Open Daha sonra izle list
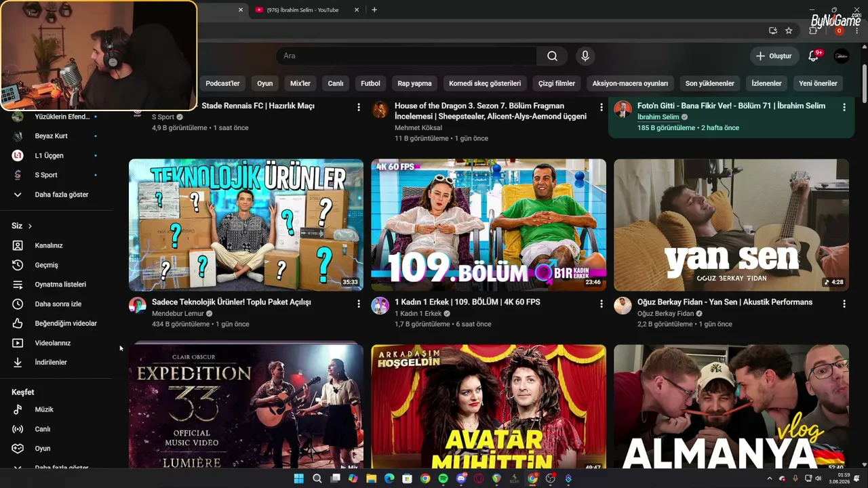Screen dimensions: 868x488 tap(60, 304)
